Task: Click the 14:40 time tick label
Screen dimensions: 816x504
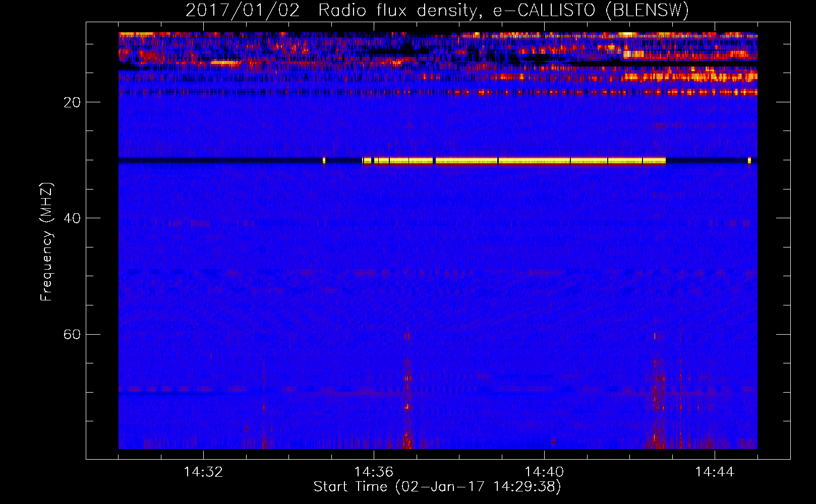Action: pyautogui.click(x=544, y=472)
